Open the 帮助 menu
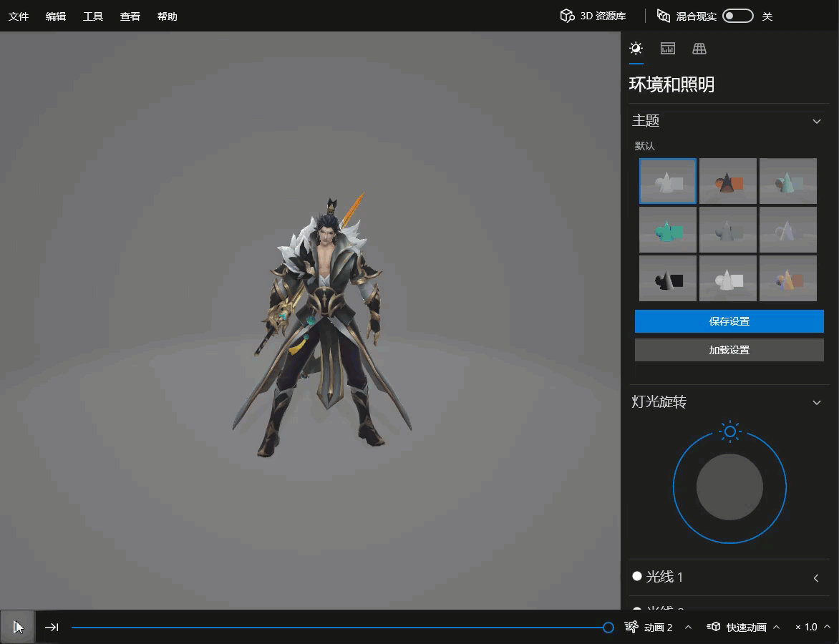 click(167, 16)
